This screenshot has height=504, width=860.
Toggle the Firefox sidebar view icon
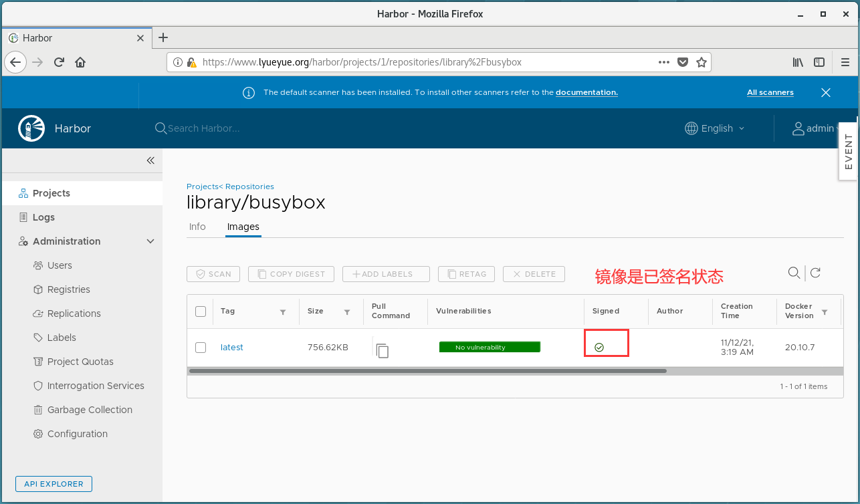coord(819,62)
